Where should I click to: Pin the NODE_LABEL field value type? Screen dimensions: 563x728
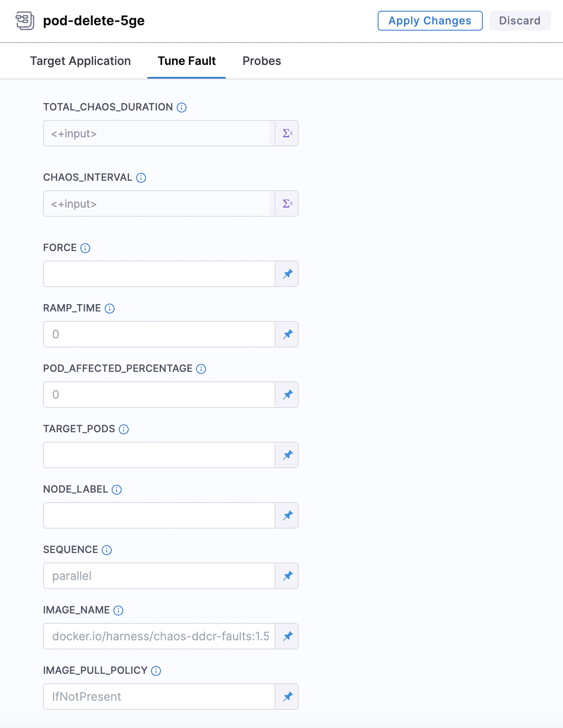pos(287,515)
